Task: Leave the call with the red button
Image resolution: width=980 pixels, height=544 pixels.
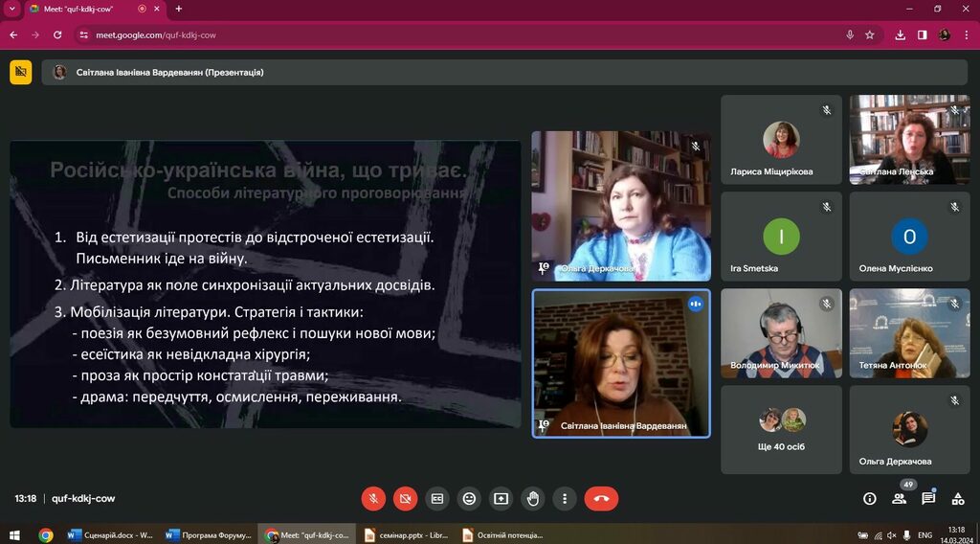Action: coord(601,498)
